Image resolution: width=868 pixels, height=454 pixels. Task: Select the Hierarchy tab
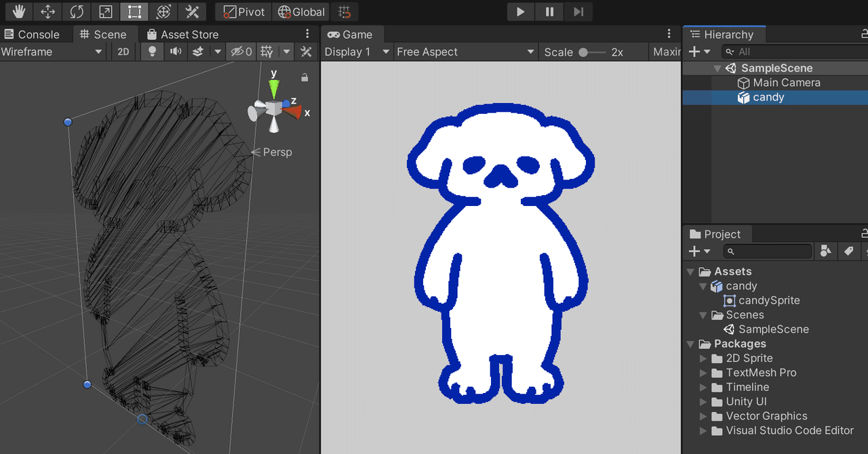pos(723,35)
